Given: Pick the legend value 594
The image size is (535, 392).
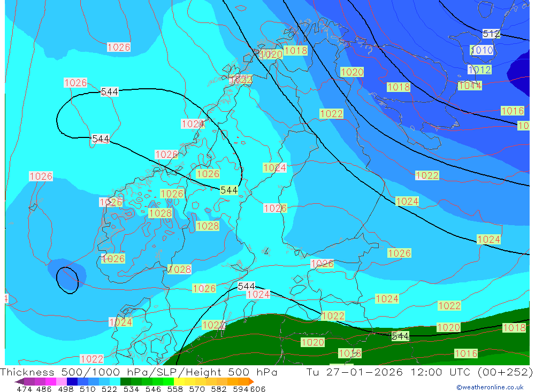Looking at the screenshot, I should click(241, 389).
